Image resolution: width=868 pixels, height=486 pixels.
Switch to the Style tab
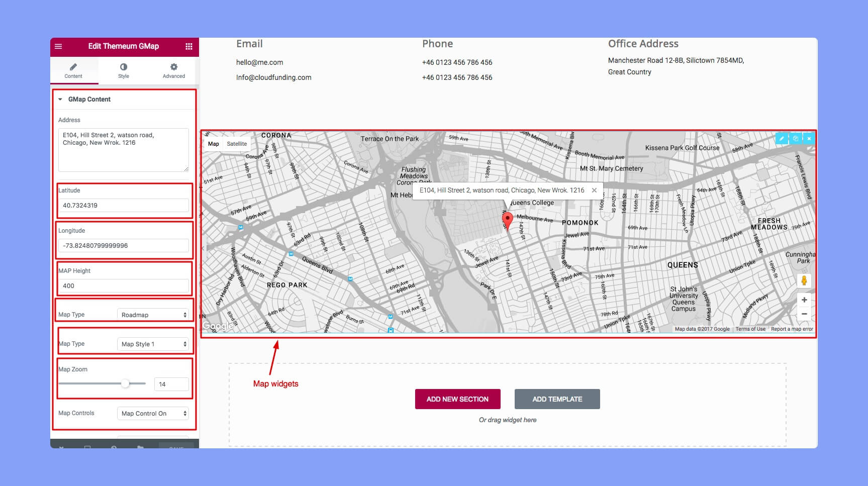[x=124, y=70]
